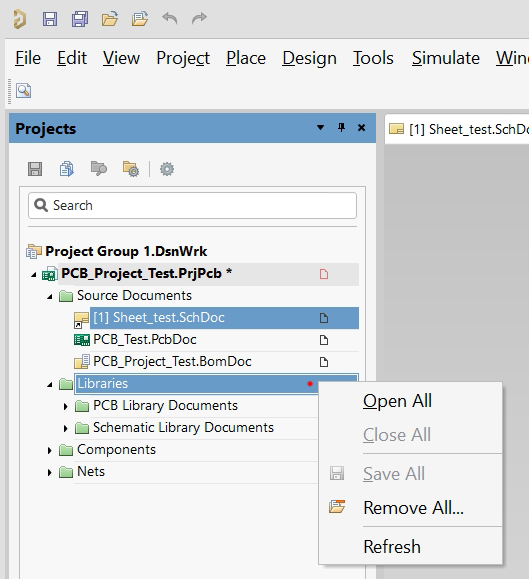Image resolution: width=529 pixels, height=579 pixels.
Task: Expand the Nets folder
Action: (49, 472)
